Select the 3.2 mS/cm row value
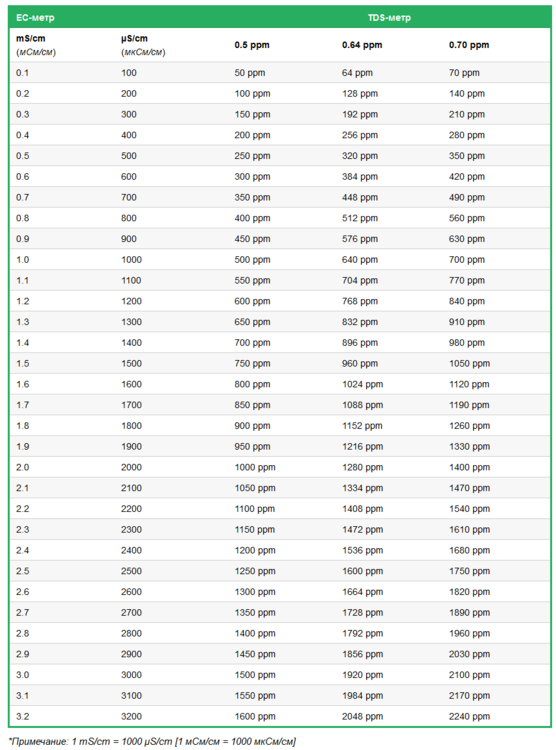Screen dimensions: 556x750 (x=22, y=716)
